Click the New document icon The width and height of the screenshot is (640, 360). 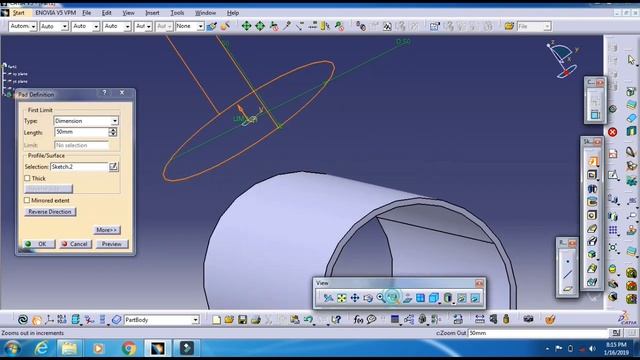[216, 320]
